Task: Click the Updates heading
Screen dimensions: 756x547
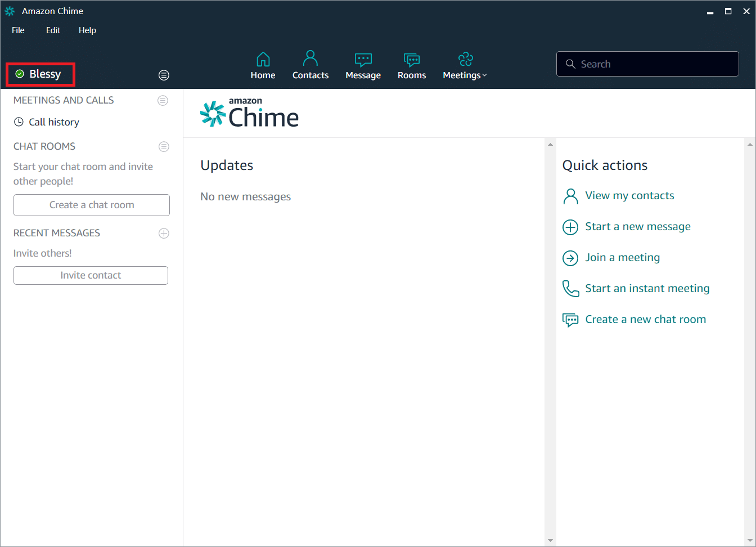Action: 227,165
